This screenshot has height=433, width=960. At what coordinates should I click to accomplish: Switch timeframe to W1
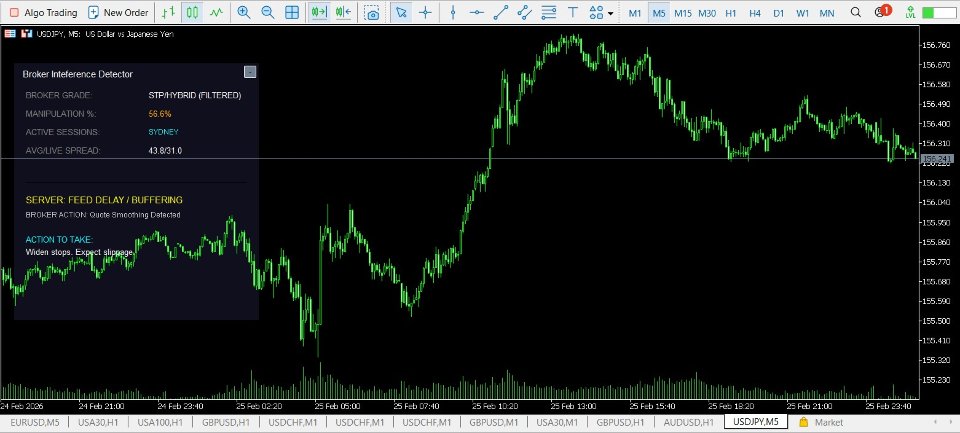point(803,13)
